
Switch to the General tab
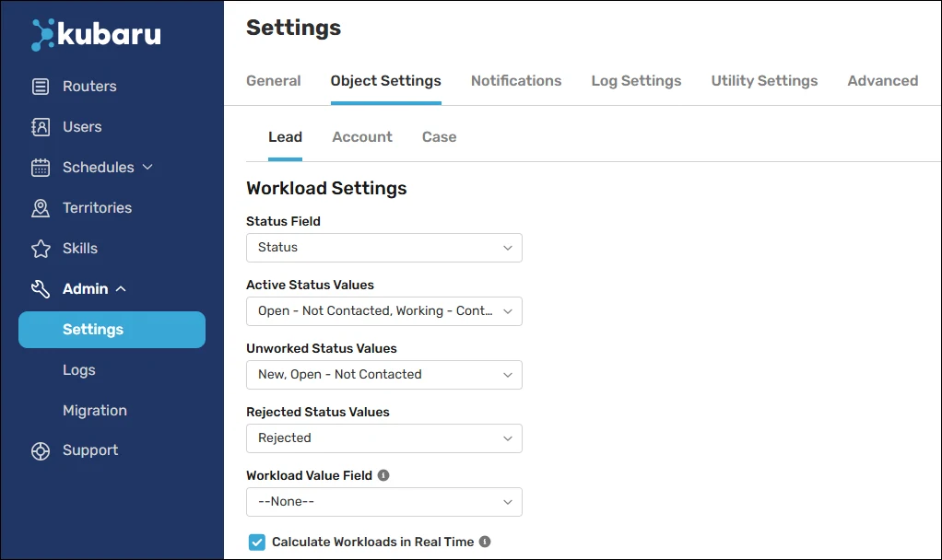tap(274, 81)
